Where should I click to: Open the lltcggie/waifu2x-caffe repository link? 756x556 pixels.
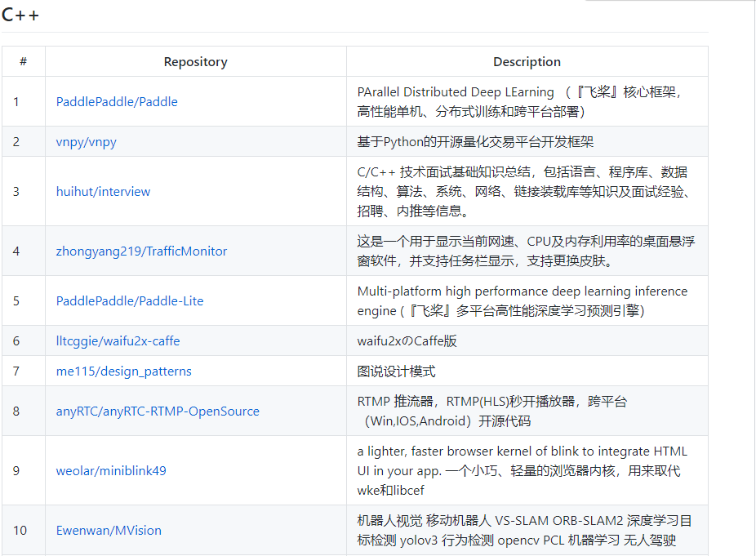pyautogui.click(x=118, y=340)
